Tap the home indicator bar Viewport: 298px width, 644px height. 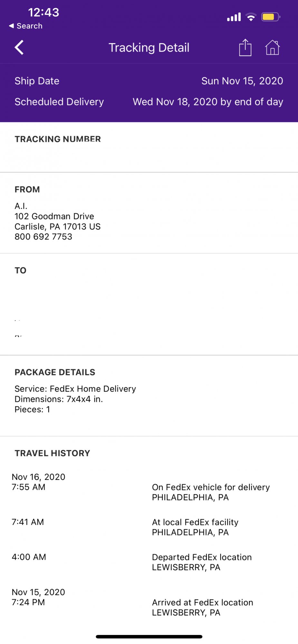(x=149, y=637)
